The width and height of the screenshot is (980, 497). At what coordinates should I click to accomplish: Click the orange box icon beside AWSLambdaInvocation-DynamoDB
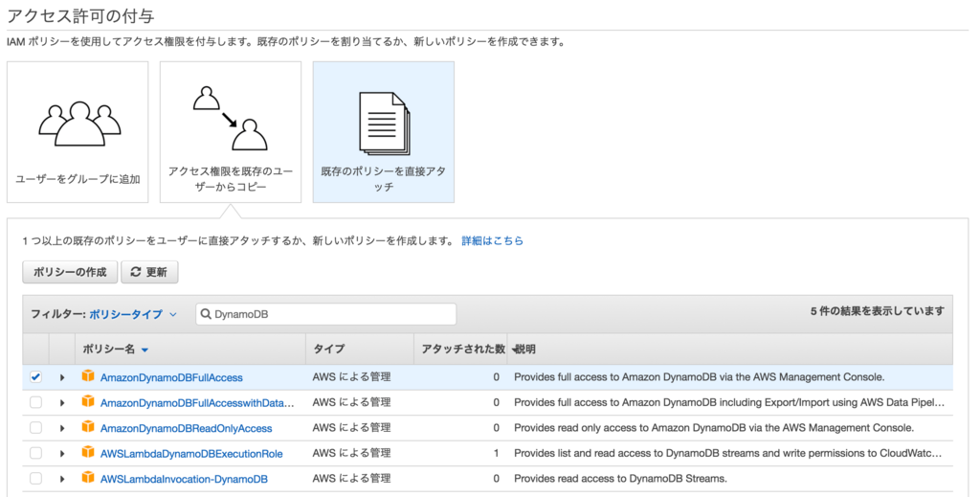click(88, 478)
